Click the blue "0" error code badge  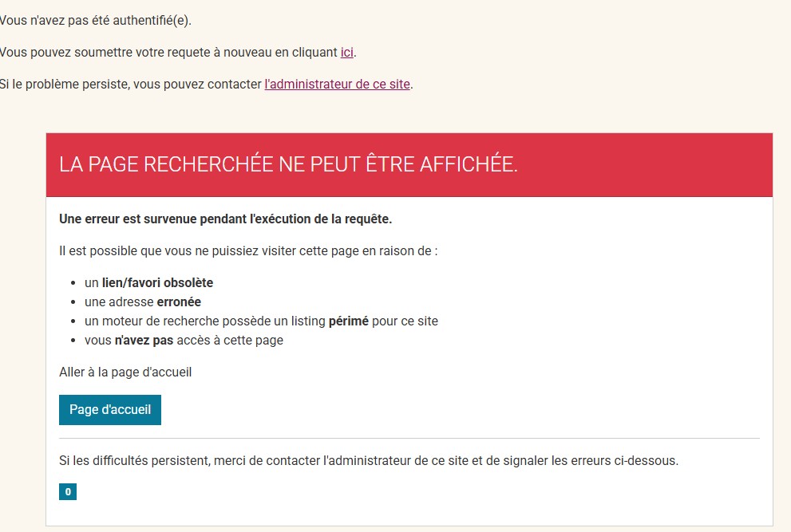click(x=68, y=492)
